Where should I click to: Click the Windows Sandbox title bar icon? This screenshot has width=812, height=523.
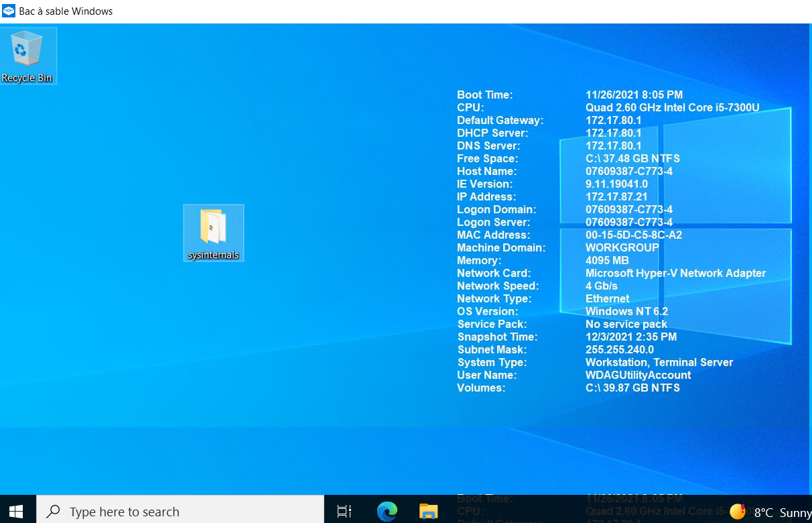click(x=9, y=11)
